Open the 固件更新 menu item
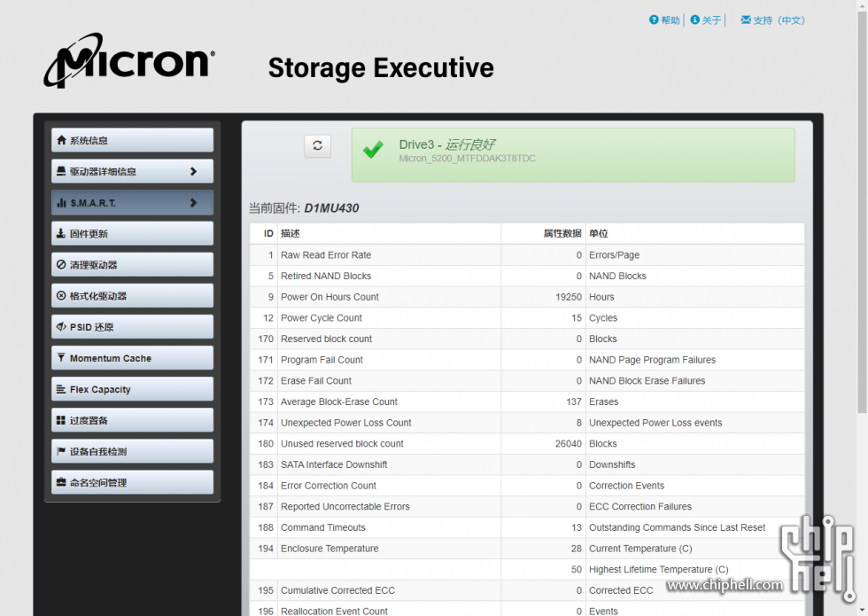868x616 pixels. point(132,233)
